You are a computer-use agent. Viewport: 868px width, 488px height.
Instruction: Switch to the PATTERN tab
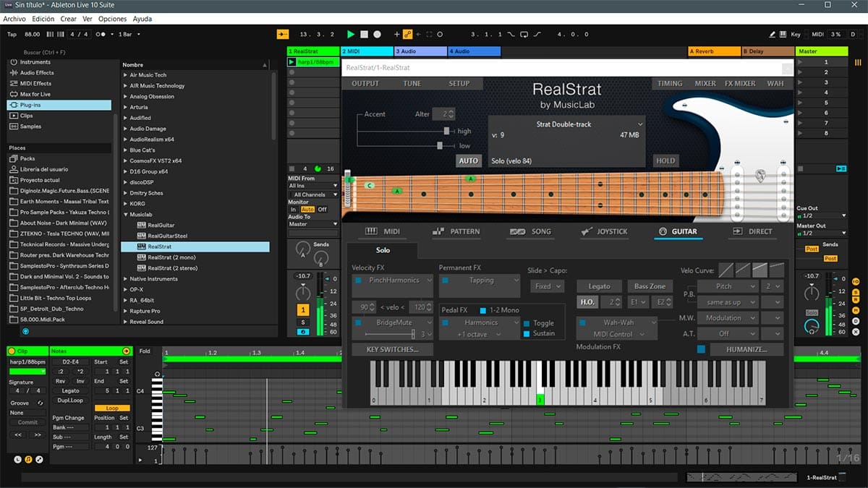tap(456, 231)
